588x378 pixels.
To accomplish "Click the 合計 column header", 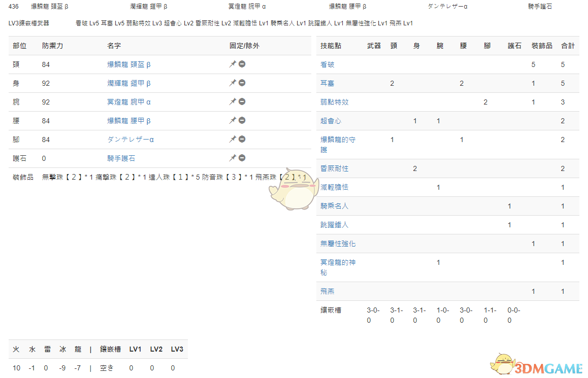I will (x=568, y=46).
